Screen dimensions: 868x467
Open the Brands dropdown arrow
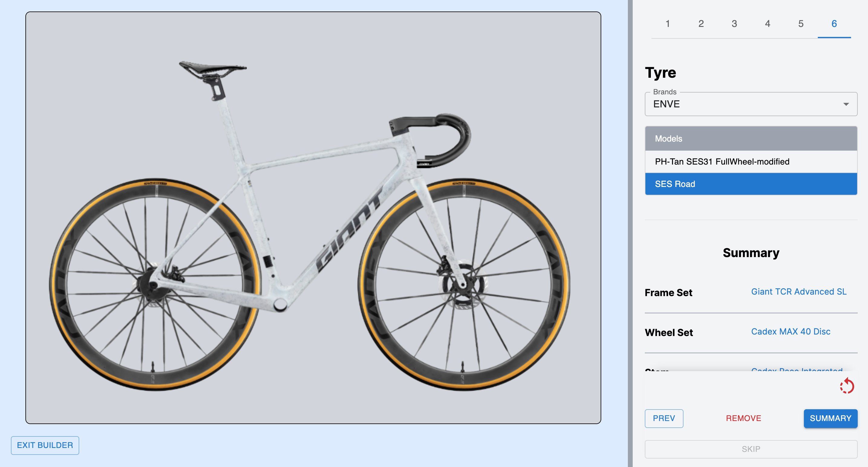846,104
